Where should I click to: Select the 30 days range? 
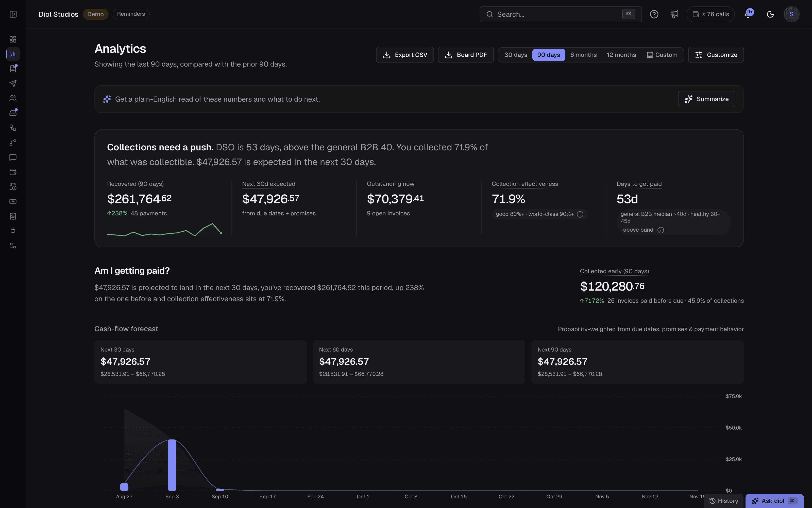click(516, 55)
